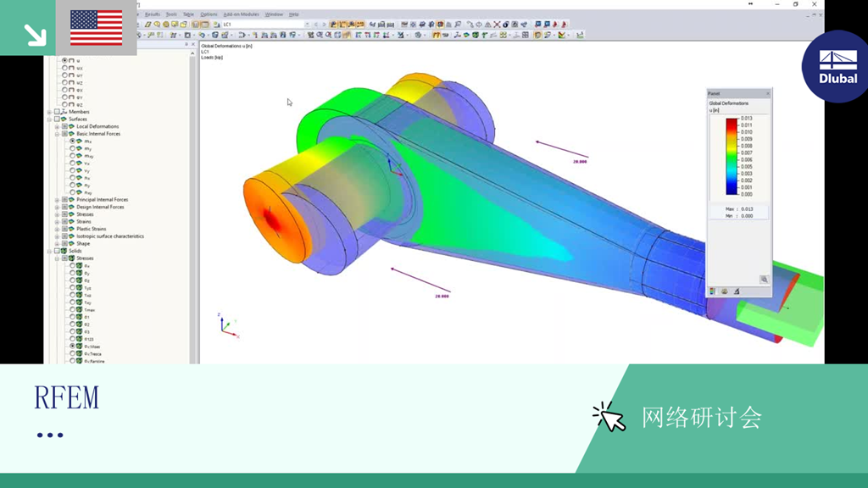
Task: Tick the Members checkbox in results tree
Action: click(x=57, y=112)
